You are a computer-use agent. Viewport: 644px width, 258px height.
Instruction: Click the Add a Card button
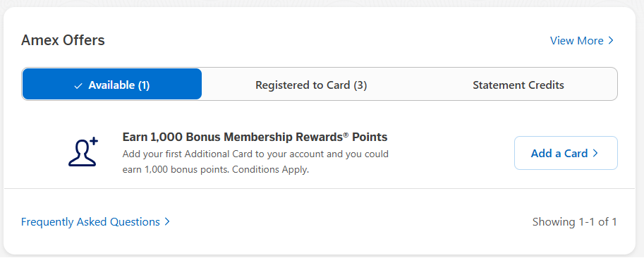point(566,153)
